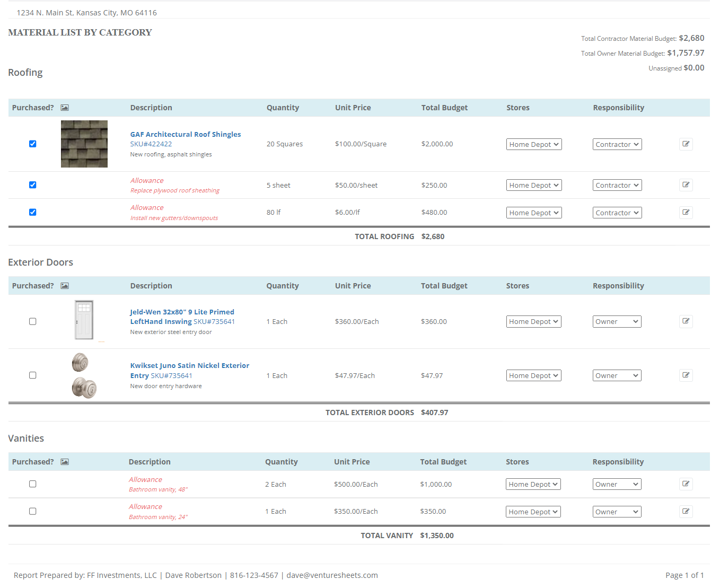Click the image icon in the Roofing header

point(64,107)
